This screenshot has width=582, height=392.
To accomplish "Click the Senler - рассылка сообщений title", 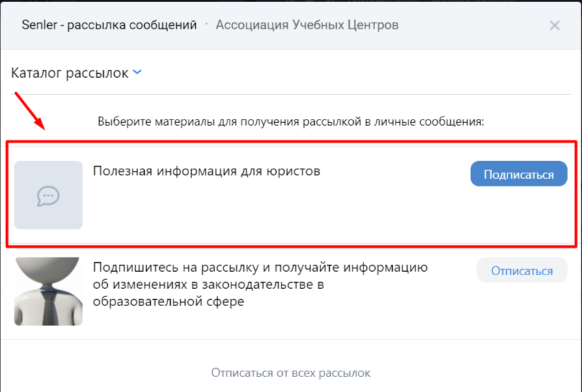I will click(109, 25).
